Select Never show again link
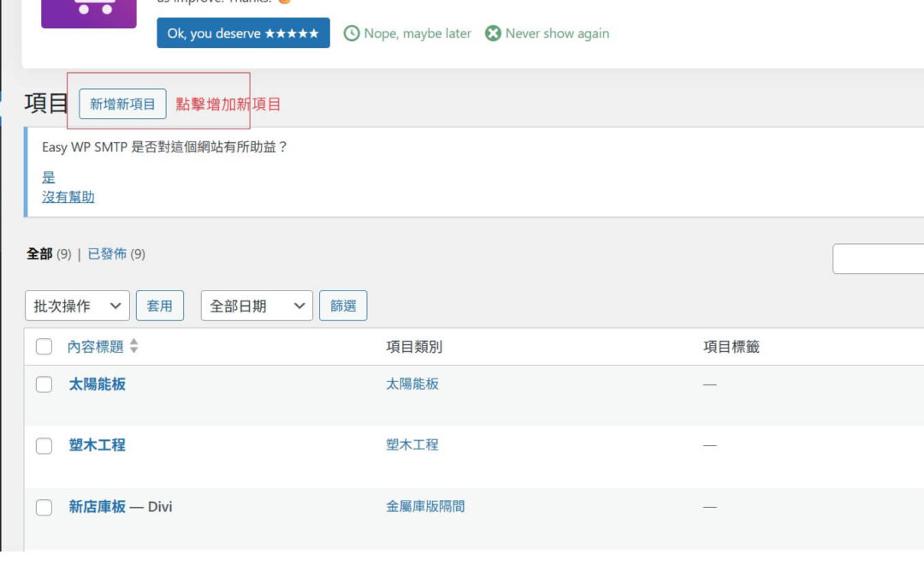Viewport: 924px width, 578px height. click(x=558, y=33)
